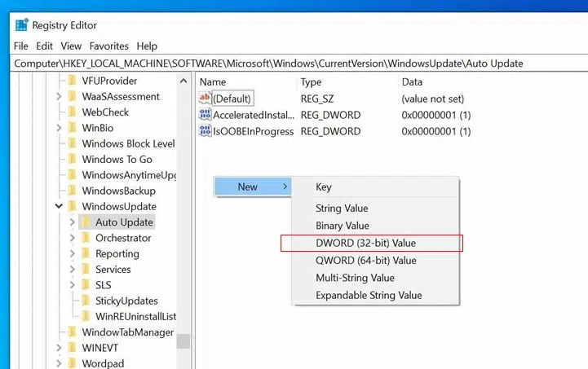Choose Binary Value from the submenu
This screenshot has height=369, width=588.
(x=375, y=226)
